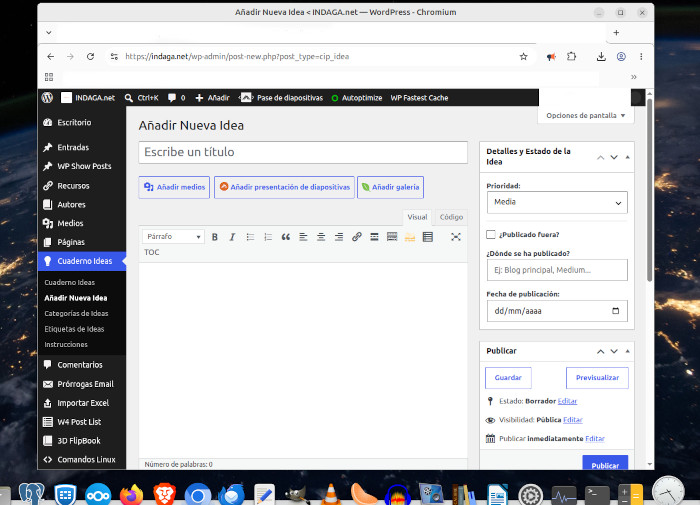Insert a numbered list
This screenshot has width=700, height=505.
click(x=268, y=237)
